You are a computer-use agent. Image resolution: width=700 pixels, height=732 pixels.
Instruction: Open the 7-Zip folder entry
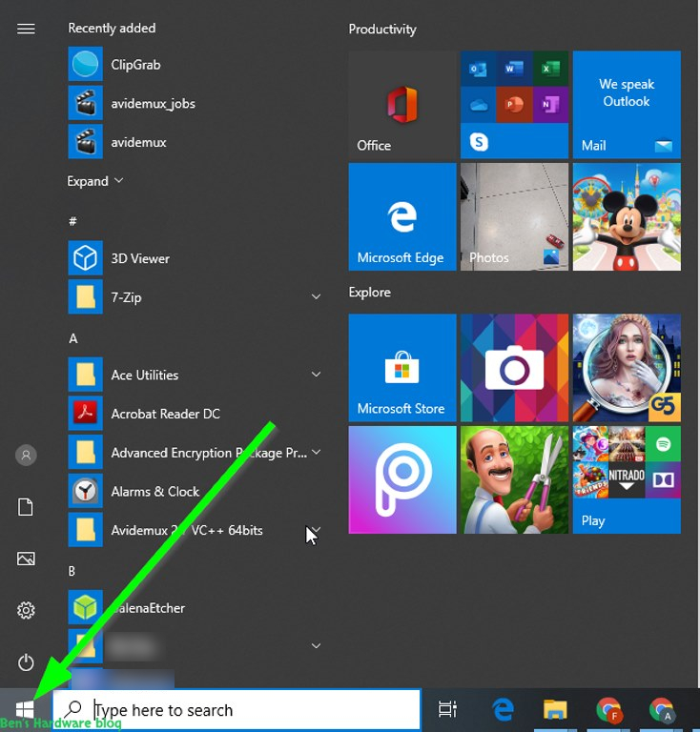[x=196, y=297]
